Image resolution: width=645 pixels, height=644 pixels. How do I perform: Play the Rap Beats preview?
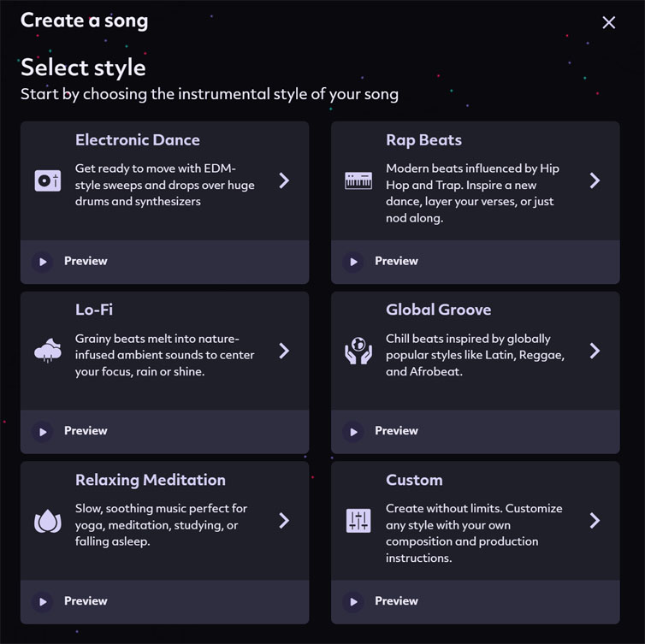point(353,262)
